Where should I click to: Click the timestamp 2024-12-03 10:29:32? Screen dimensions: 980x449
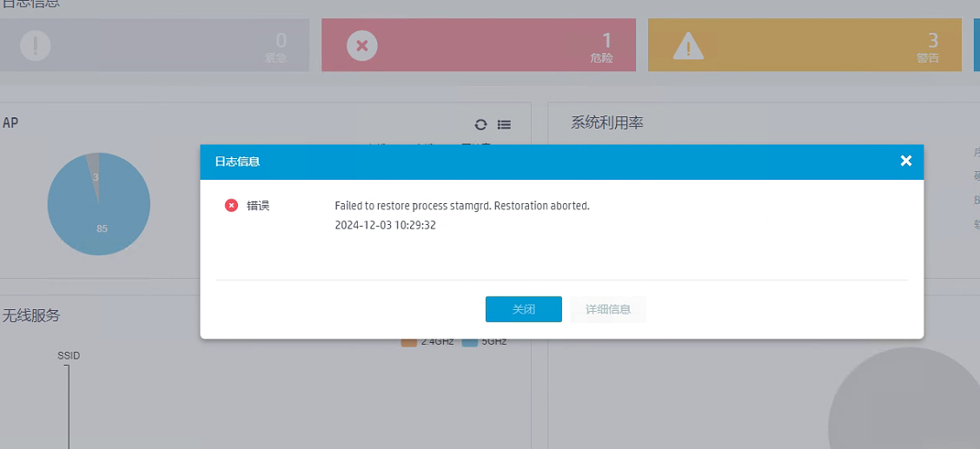point(385,226)
